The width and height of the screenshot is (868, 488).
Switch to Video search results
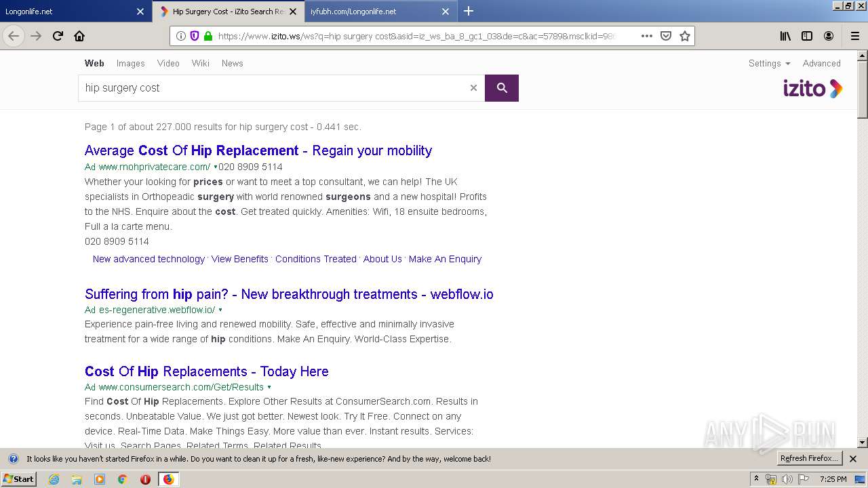point(168,63)
